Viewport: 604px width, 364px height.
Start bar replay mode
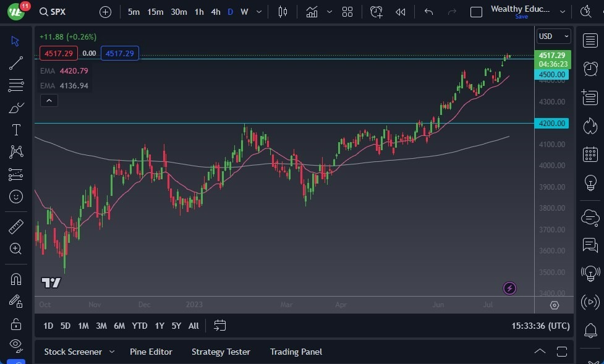(400, 11)
